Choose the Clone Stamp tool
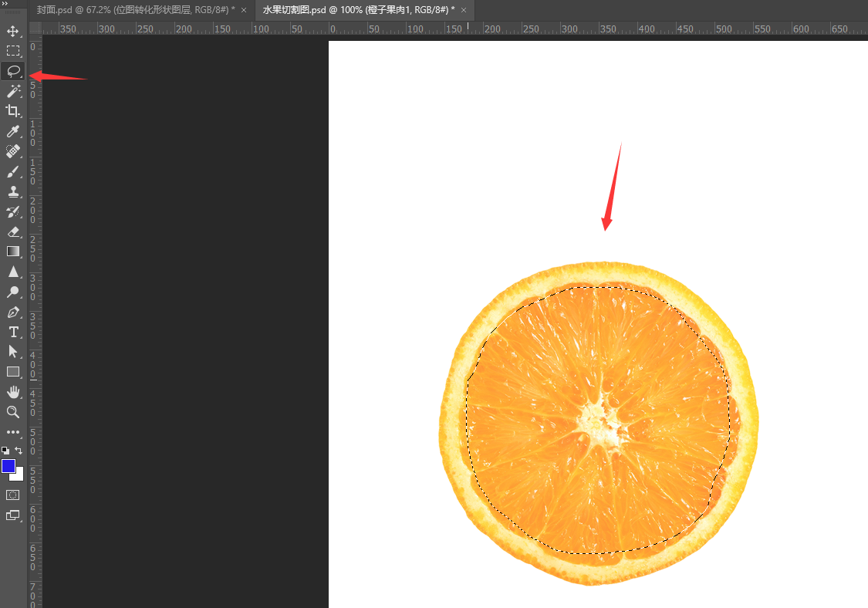 [13, 191]
